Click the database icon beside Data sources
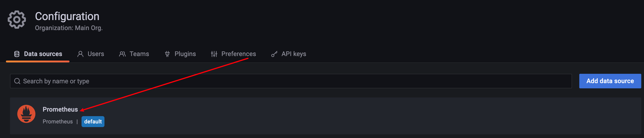The height and width of the screenshot is (138, 644). [17, 54]
